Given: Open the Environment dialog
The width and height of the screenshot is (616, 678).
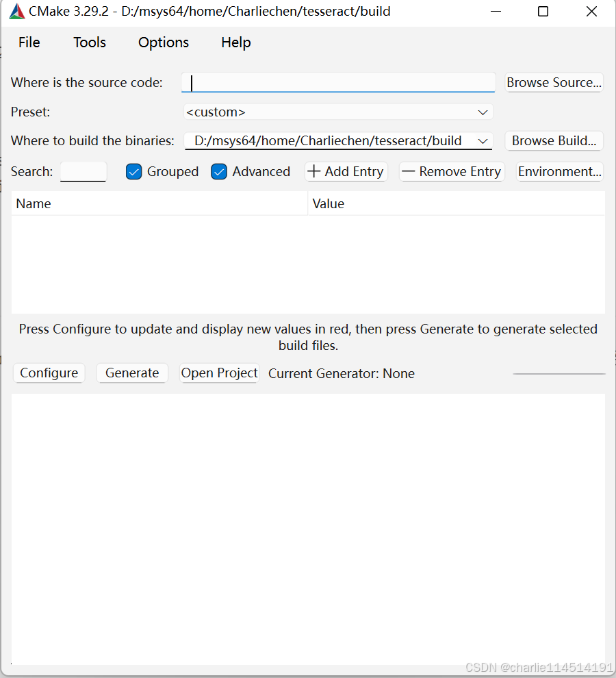Looking at the screenshot, I should 559,172.
